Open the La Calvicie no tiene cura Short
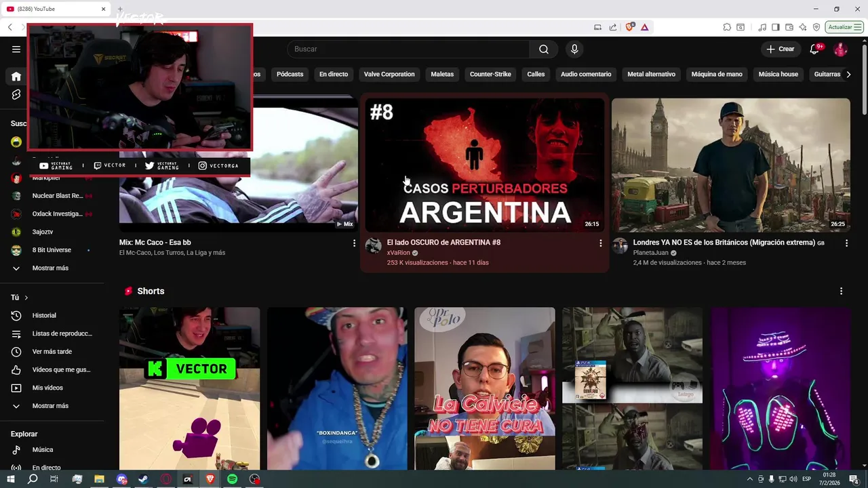Viewport: 868px width, 488px height. (485, 388)
